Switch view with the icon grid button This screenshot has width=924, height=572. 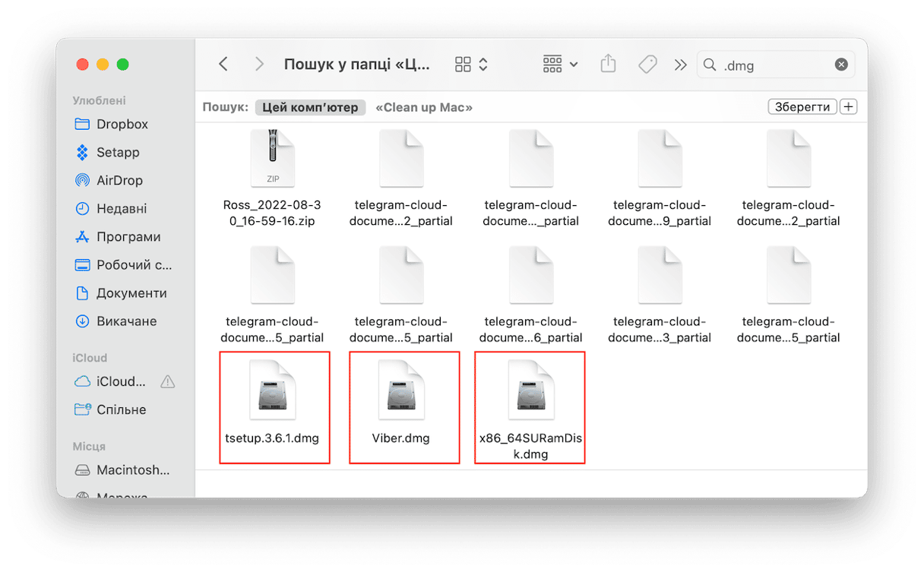point(470,65)
